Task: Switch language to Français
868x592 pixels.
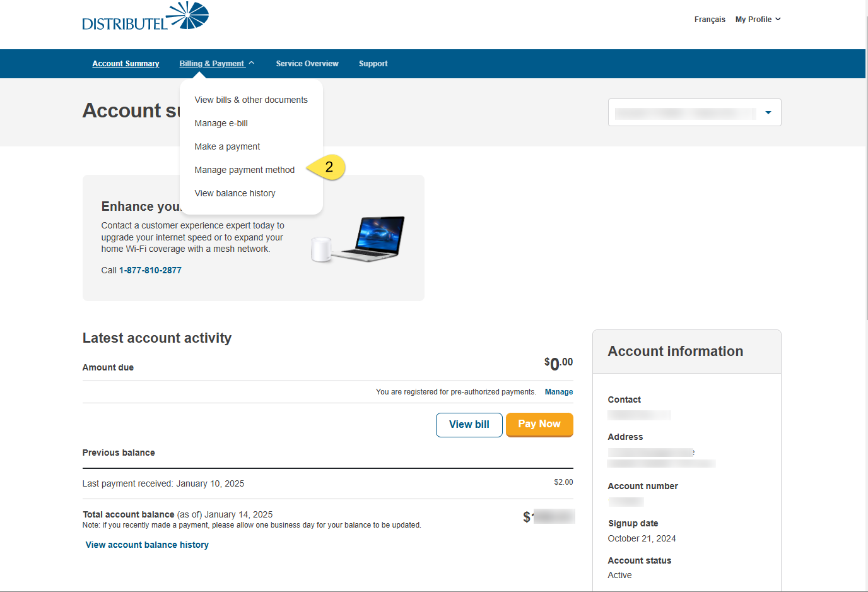Action: (x=710, y=20)
